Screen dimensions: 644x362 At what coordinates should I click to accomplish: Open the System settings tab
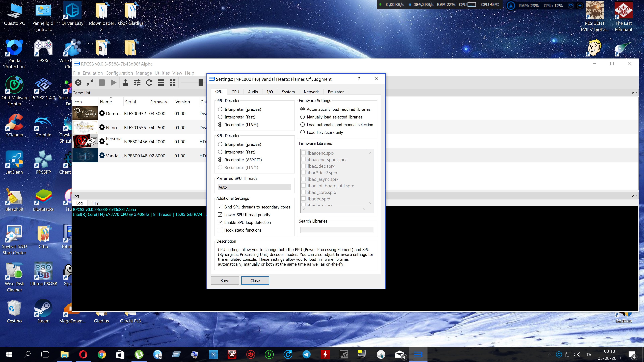288,92
